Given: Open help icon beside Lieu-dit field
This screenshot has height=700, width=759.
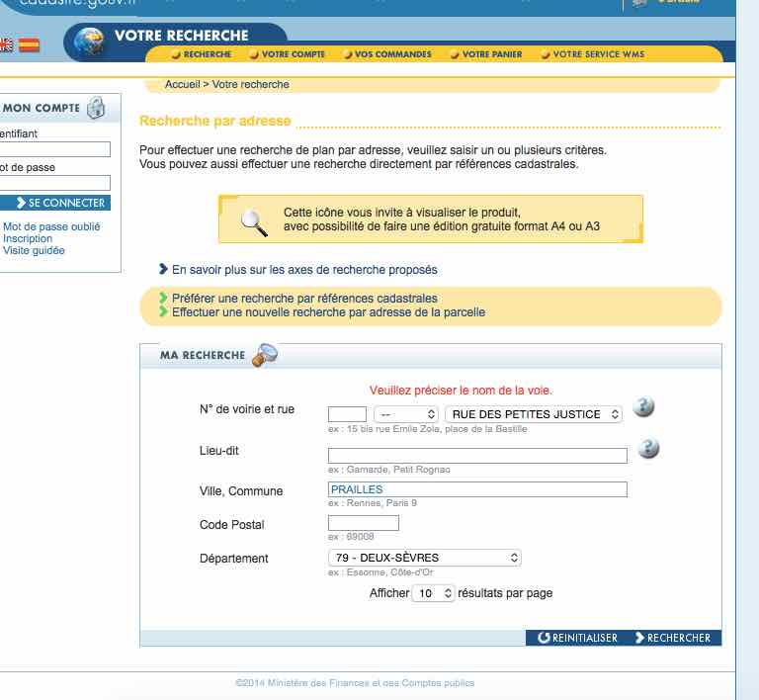Looking at the screenshot, I should point(648,449).
